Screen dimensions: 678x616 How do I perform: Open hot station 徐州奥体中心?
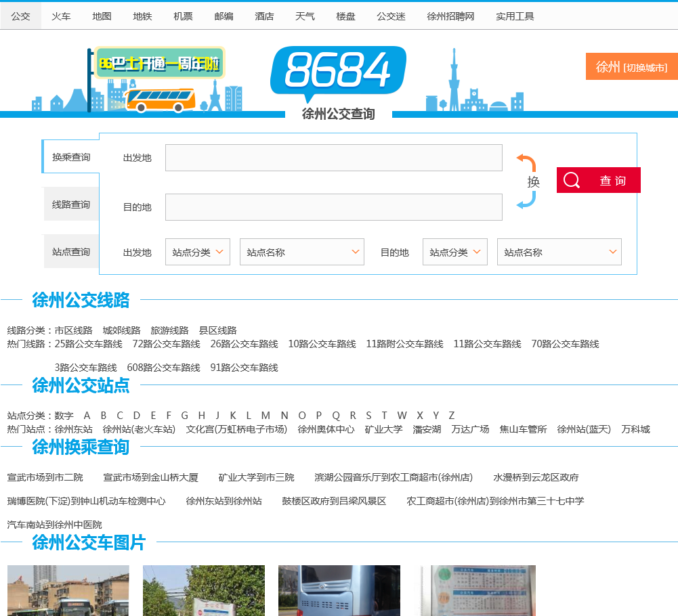pos(326,430)
